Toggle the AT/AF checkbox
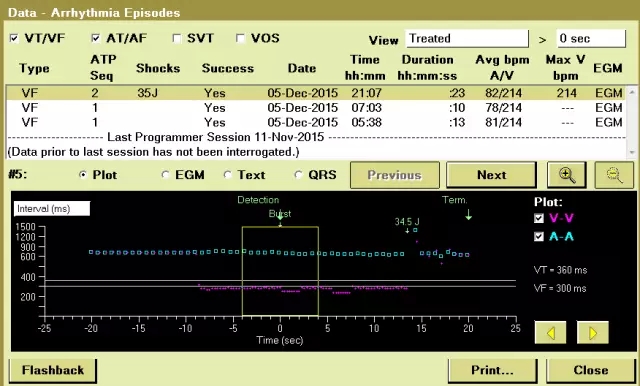Screen dimensions: 640x386 [96, 38]
